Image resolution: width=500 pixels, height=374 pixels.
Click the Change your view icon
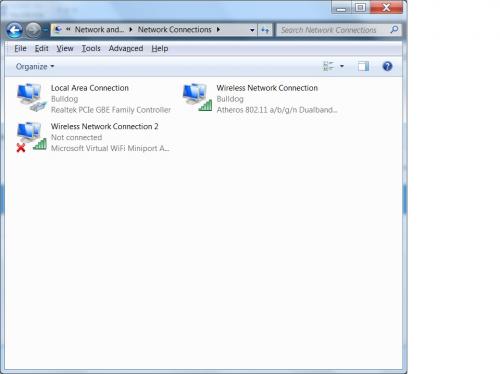328,66
